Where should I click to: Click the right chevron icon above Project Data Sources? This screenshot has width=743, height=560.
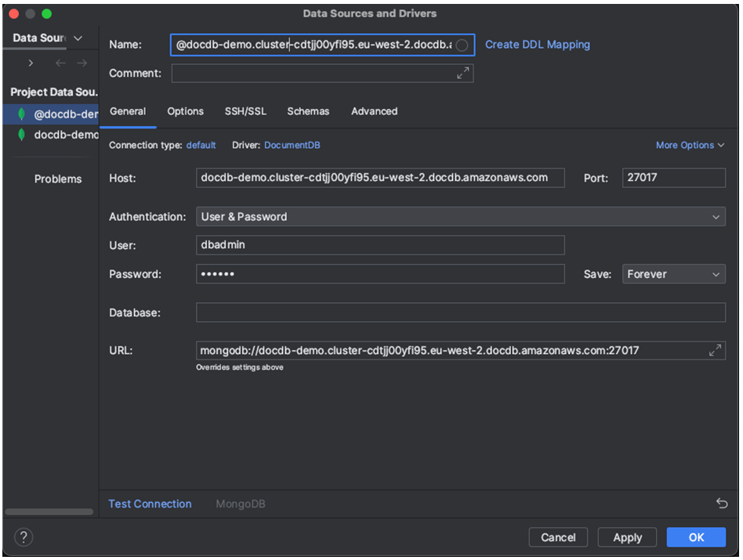coord(31,63)
